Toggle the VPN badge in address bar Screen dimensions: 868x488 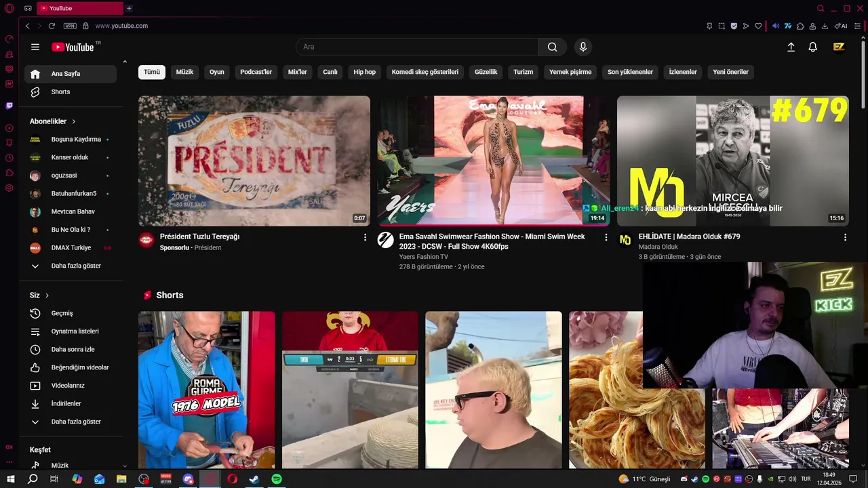[x=70, y=26]
